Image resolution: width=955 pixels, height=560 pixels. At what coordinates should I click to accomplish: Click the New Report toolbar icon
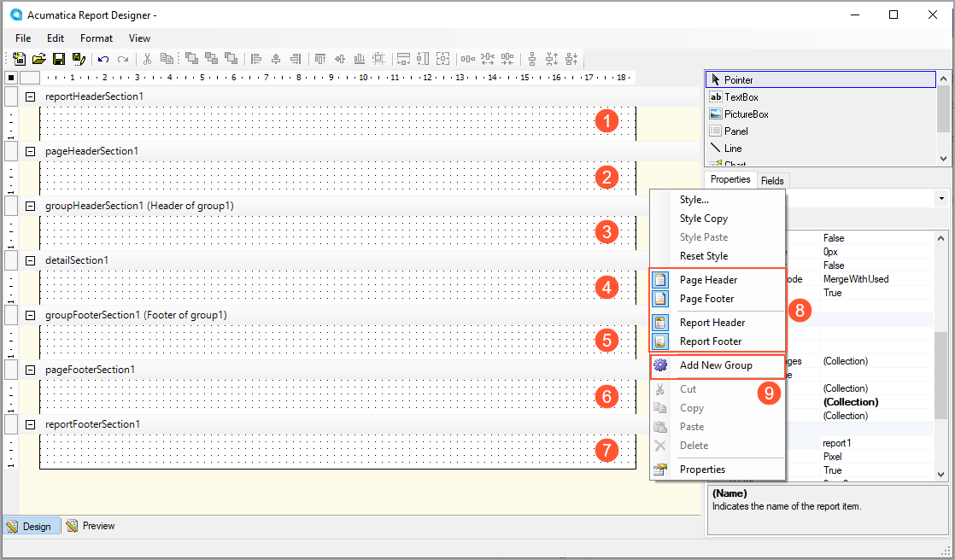point(19,59)
